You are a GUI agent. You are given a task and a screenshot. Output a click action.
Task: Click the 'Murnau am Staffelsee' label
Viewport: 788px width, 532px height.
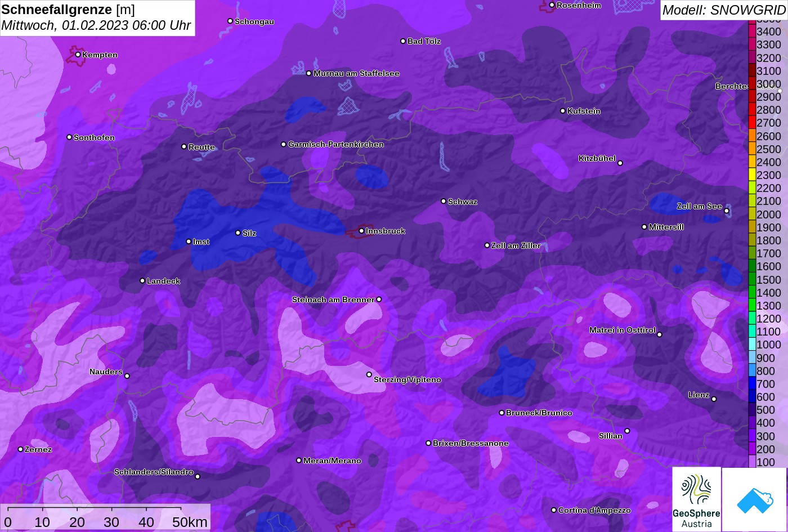[x=356, y=73]
